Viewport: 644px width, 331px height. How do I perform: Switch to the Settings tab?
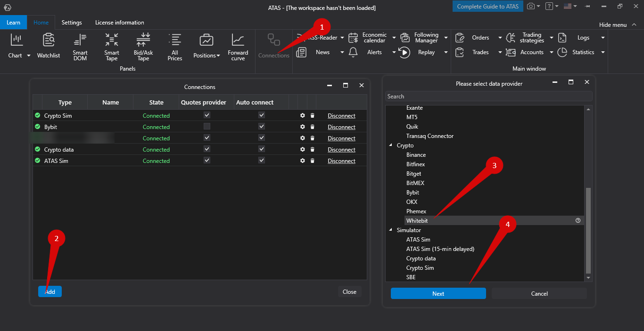72,22
